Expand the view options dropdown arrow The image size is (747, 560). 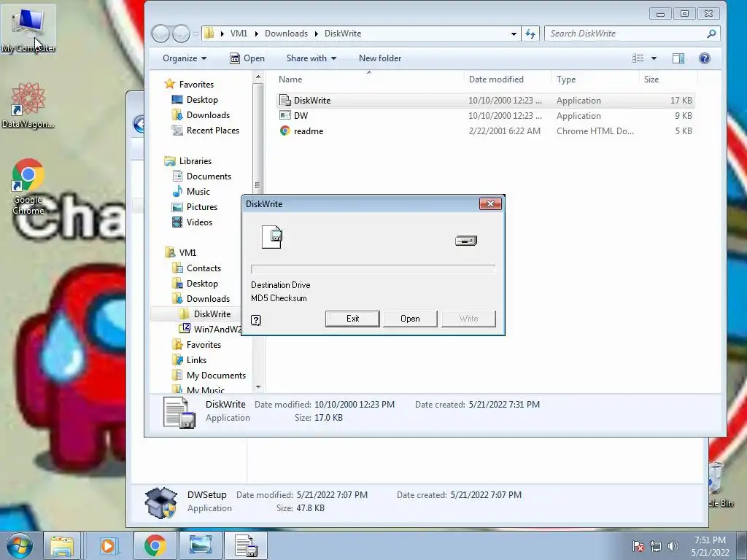pyautogui.click(x=654, y=58)
